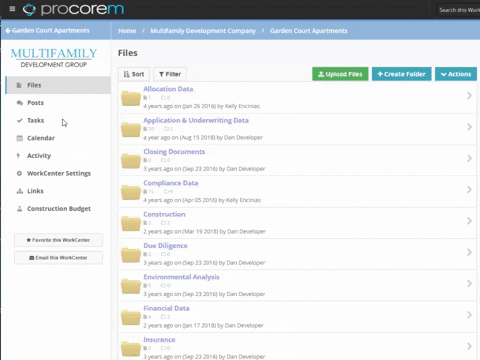The width and height of the screenshot is (480, 360).
Task: Open Posts from the sidebar
Action: pos(58,103)
